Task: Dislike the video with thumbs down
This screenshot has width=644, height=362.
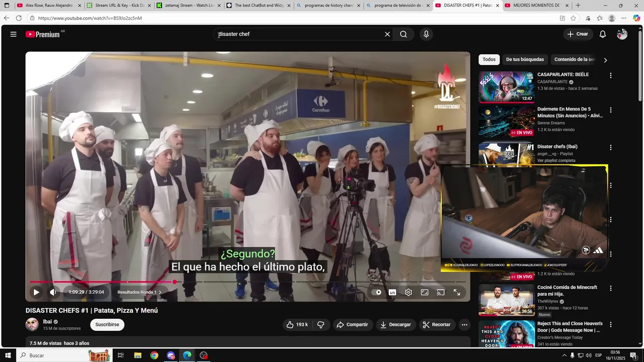Action: point(321,325)
